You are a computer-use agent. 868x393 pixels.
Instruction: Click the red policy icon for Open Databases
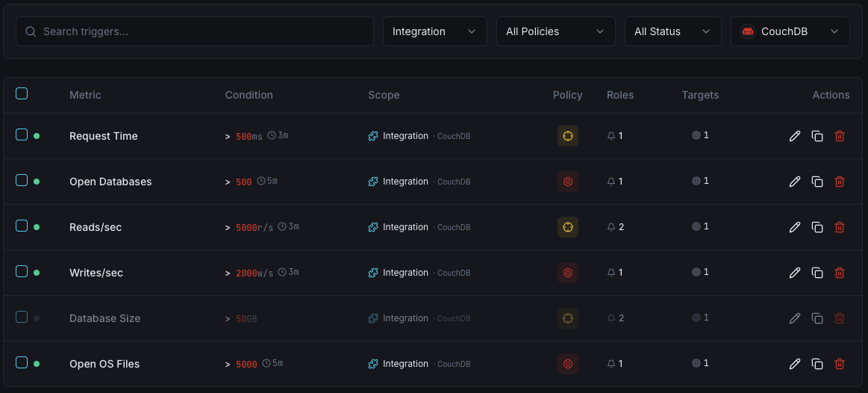[x=567, y=182]
